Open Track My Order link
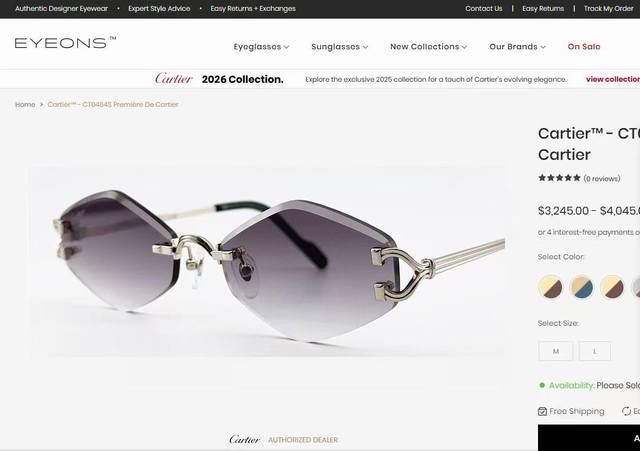This screenshot has width=640, height=451. [x=608, y=9]
